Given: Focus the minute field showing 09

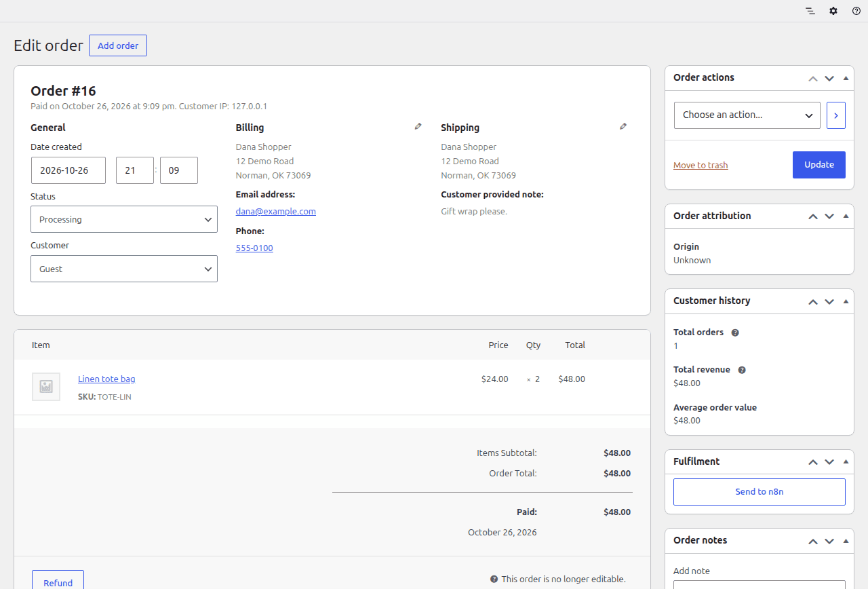Looking at the screenshot, I should [x=179, y=170].
